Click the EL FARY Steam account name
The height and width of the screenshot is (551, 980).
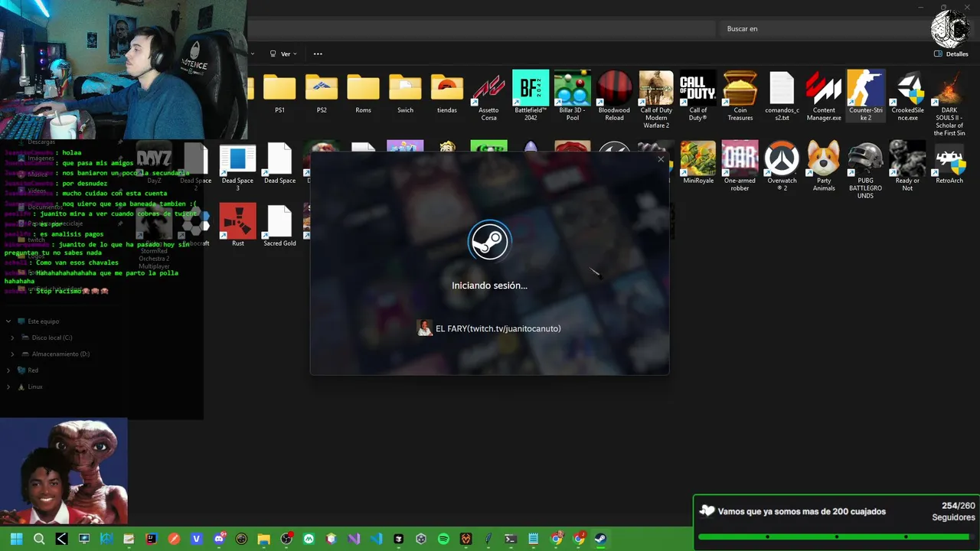pyautogui.click(x=498, y=328)
